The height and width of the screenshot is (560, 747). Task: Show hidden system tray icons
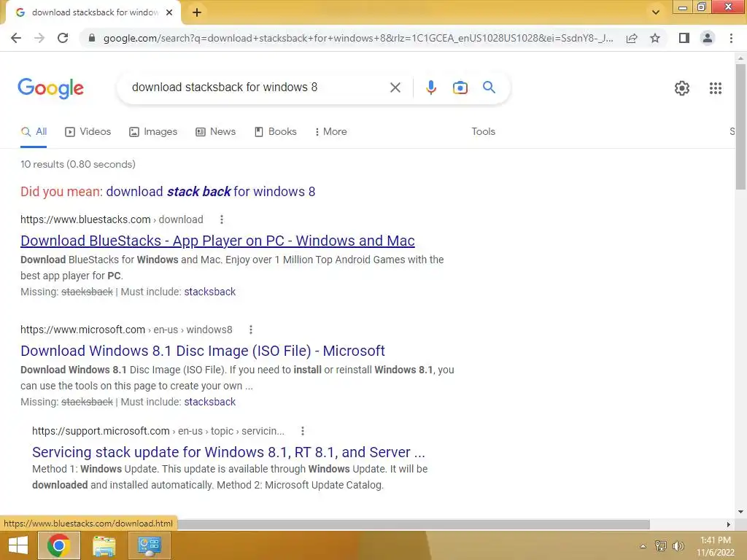point(643,546)
